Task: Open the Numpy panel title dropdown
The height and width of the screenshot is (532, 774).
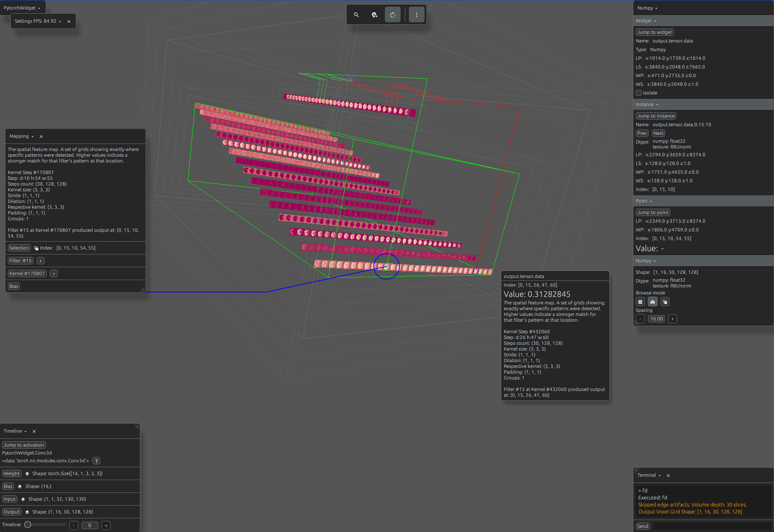Action: (647, 8)
